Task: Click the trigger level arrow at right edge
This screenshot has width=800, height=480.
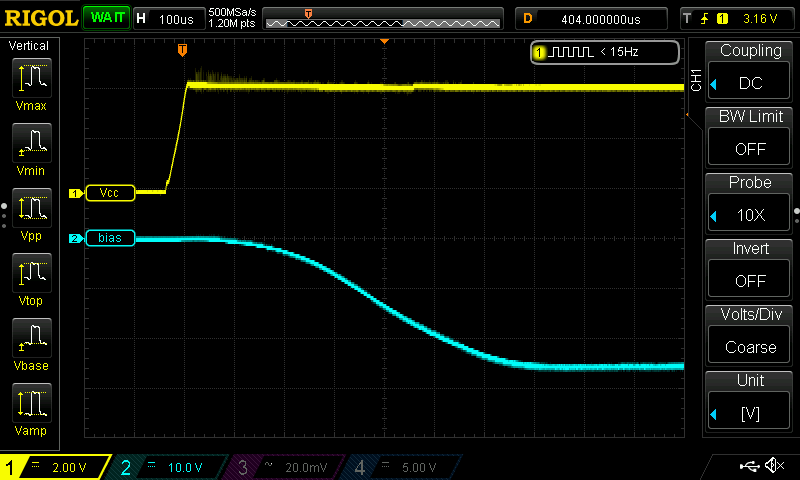Action: (x=687, y=115)
